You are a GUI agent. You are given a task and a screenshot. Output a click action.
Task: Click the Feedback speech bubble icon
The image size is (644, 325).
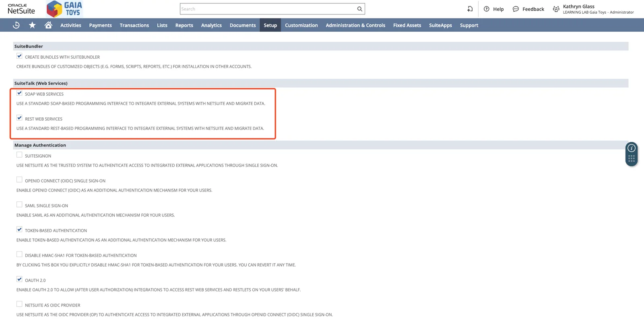[x=516, y=9]
